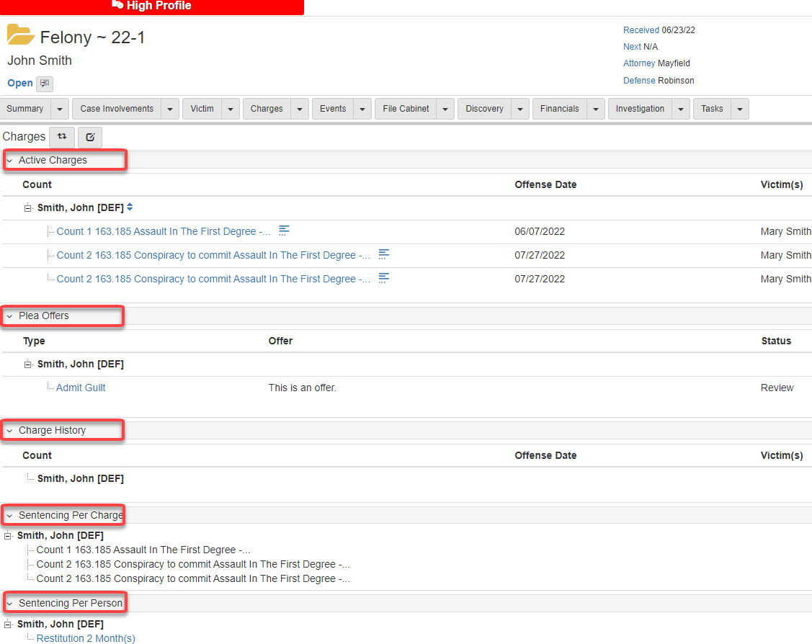This screenshot has height=644, width=812.
Task: Open details icon for last Count 2 charge
Action: click(384, 278)
